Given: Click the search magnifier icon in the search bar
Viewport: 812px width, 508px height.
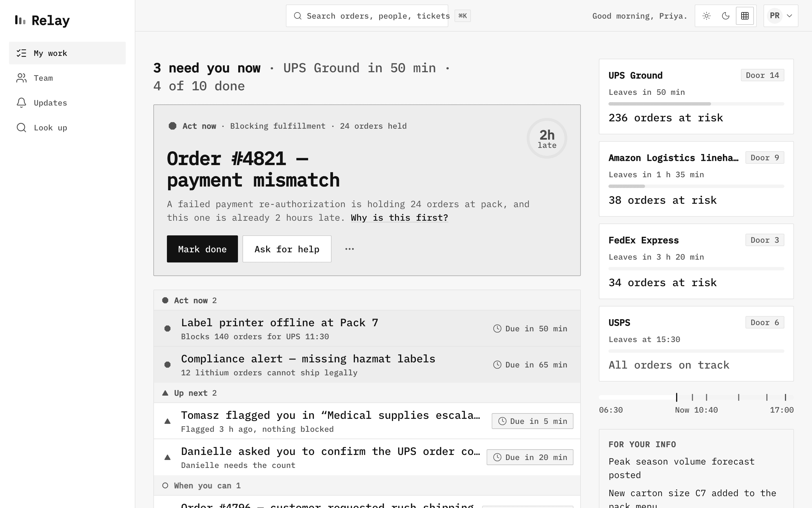Looking at the screenshot, I should click(298, 16).
